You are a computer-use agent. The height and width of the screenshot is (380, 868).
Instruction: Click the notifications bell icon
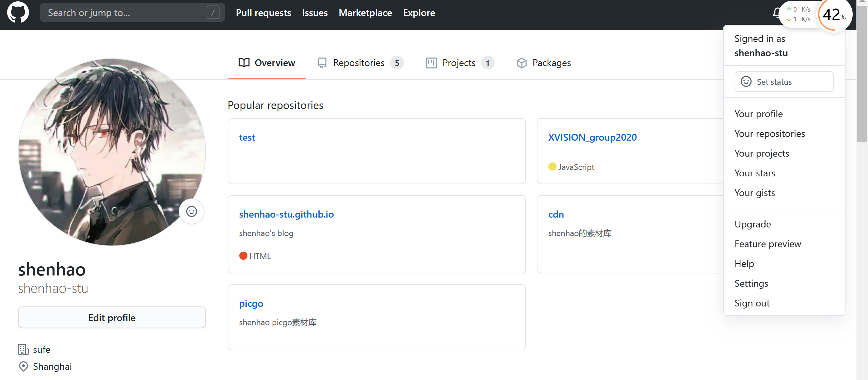coord(776,13)
